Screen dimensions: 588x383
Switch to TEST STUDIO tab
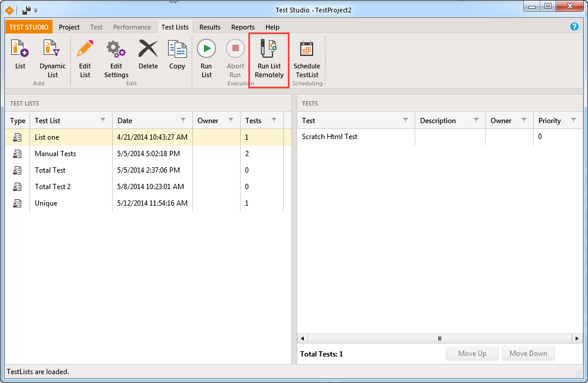29,27
